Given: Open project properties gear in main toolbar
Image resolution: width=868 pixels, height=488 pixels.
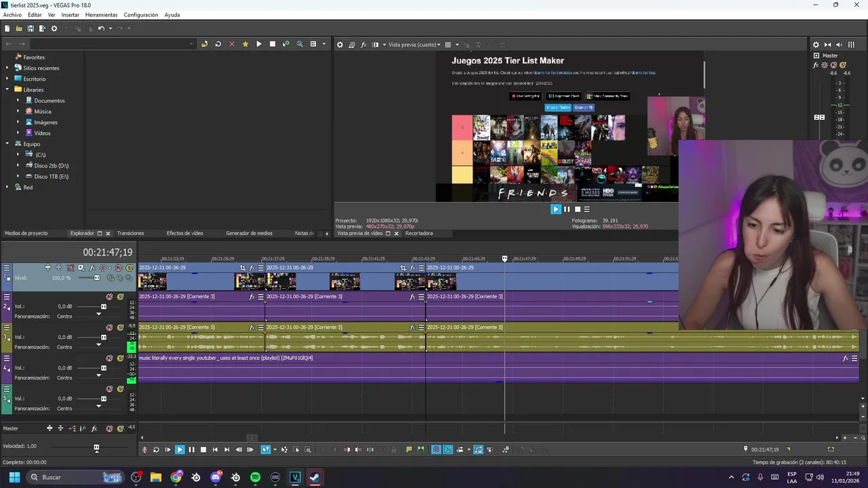Looking at the screenshot, I should coord(54,28).
